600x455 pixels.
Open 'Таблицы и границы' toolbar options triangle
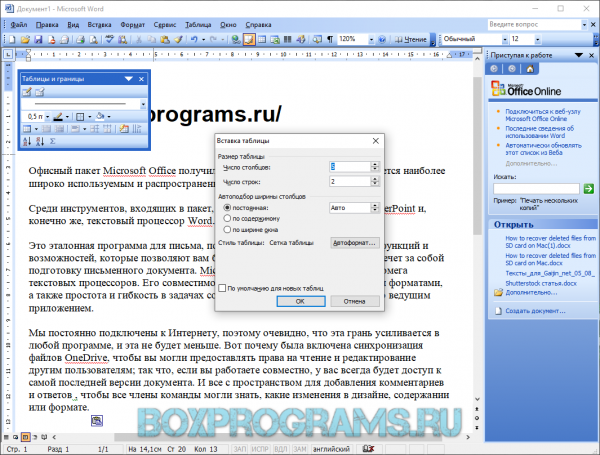129,79
